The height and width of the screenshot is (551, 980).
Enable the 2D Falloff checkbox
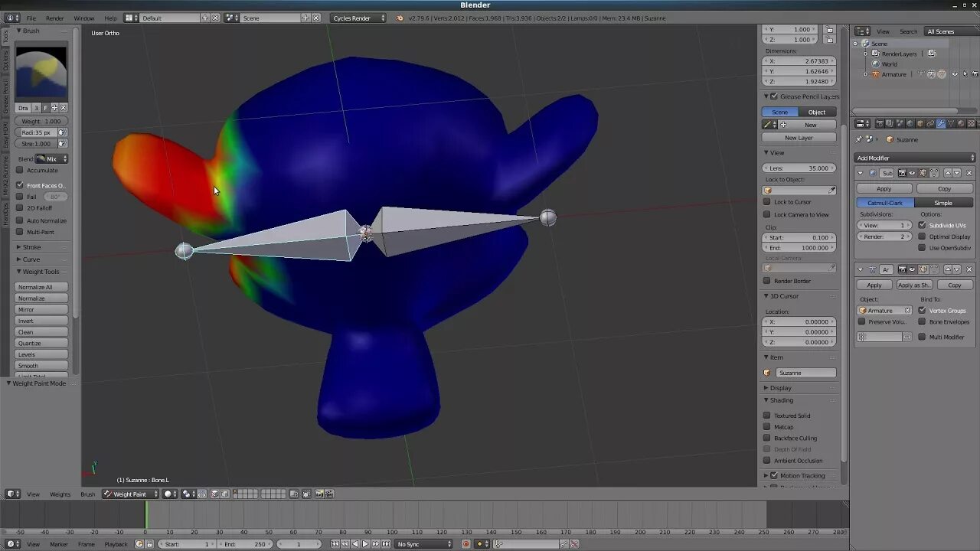click(x=20, y=208)
